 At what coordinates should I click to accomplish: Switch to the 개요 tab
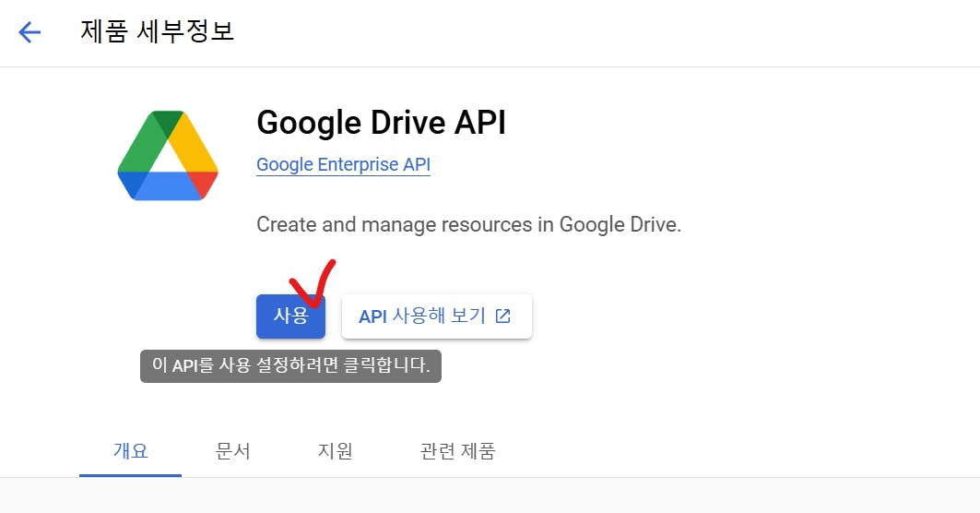[130, 451]
